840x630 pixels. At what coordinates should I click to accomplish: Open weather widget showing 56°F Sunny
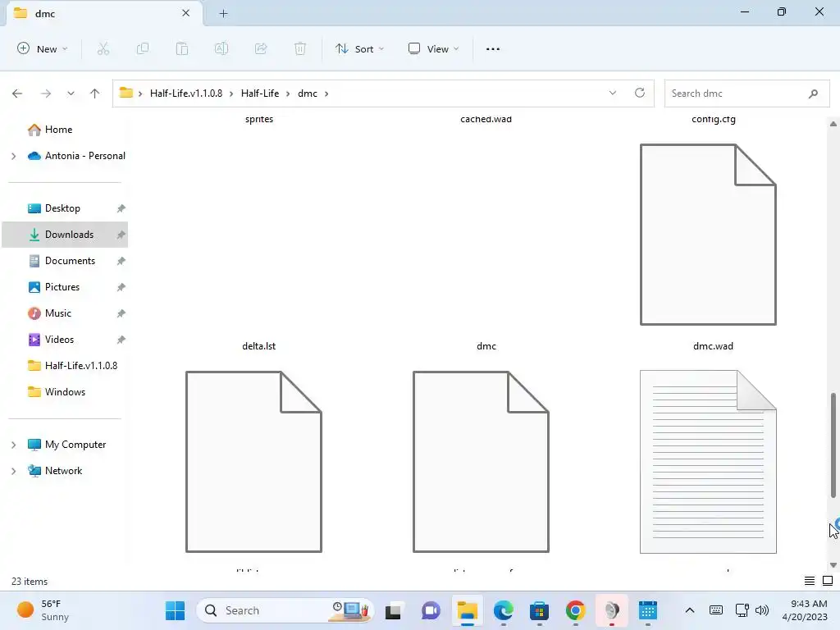click(43, 610)
